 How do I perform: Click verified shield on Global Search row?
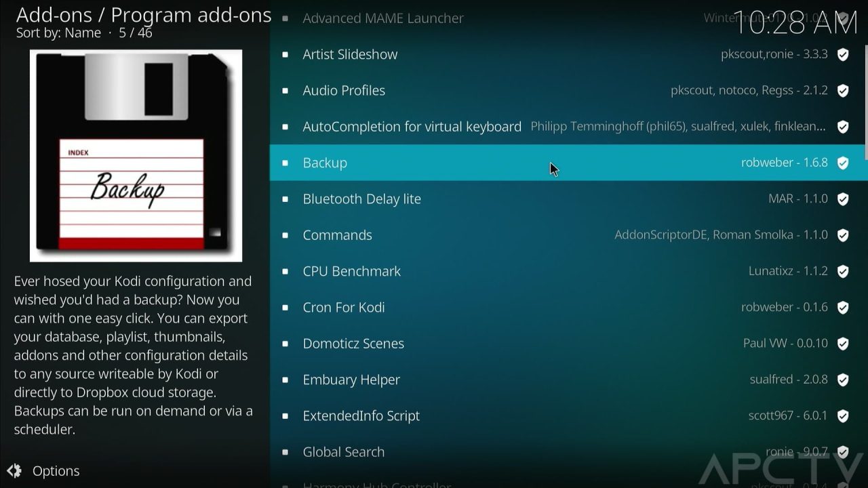coord(843,452)
